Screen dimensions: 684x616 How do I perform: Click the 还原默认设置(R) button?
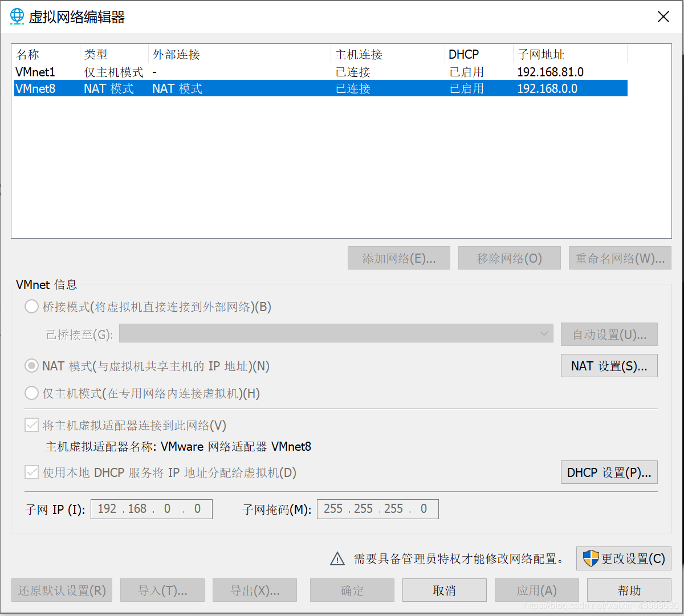(62, 590)
